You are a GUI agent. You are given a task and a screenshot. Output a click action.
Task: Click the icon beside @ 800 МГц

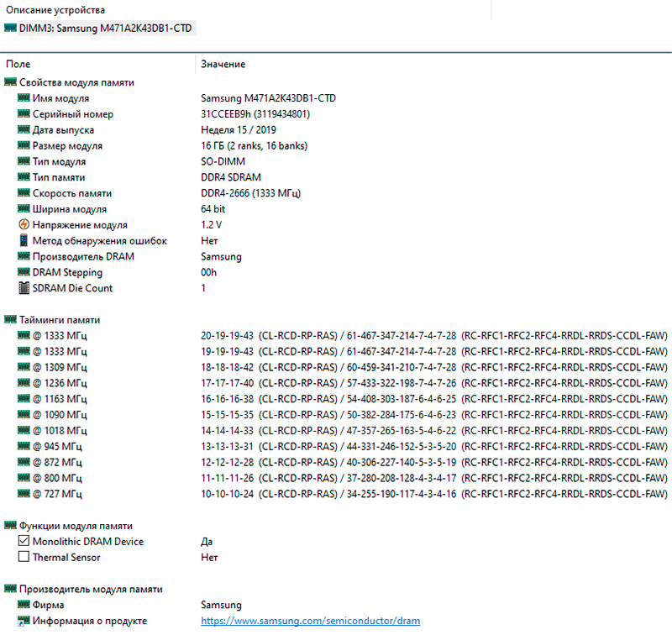click(x=24, y=478)
